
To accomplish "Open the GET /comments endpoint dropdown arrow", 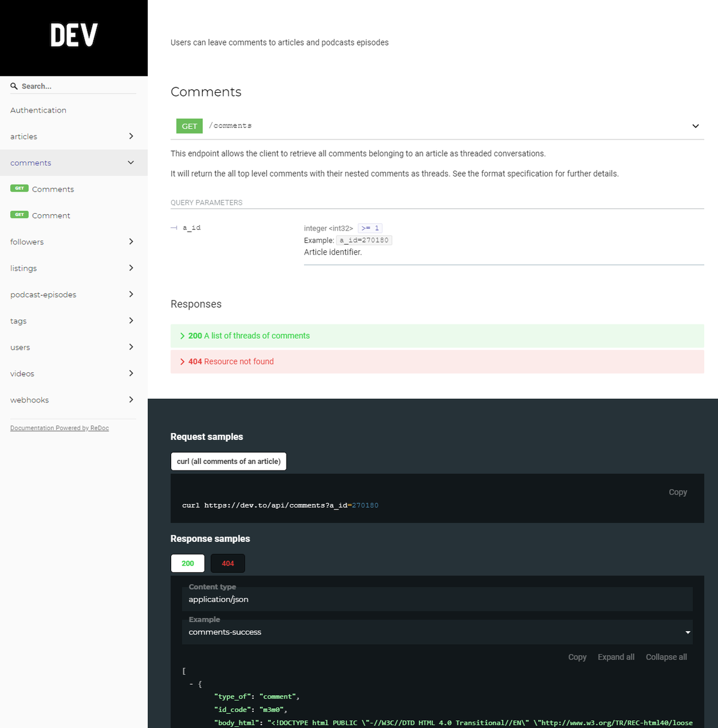I will tap(695, 126).
